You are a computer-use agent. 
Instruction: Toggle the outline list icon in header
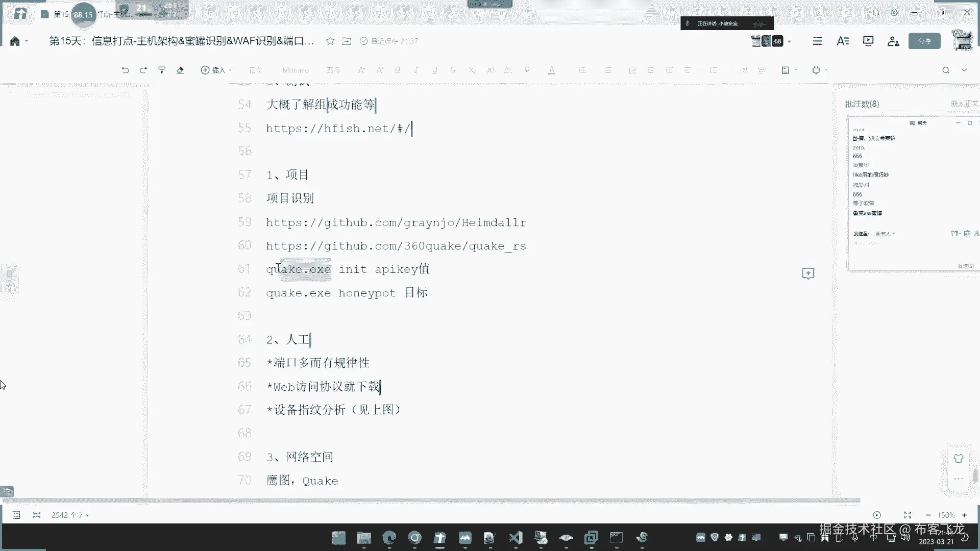tap(818, 41)
